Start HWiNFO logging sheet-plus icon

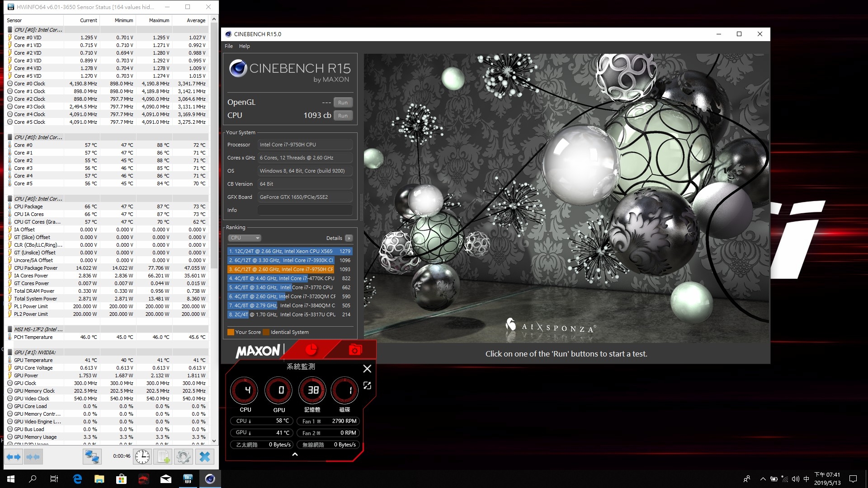(x=163, y=457)
